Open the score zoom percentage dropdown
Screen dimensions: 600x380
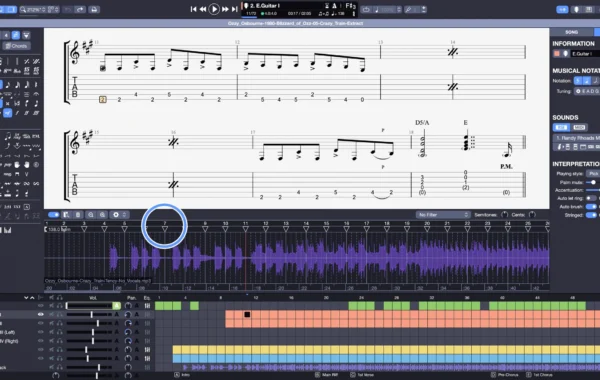[33, 9]
